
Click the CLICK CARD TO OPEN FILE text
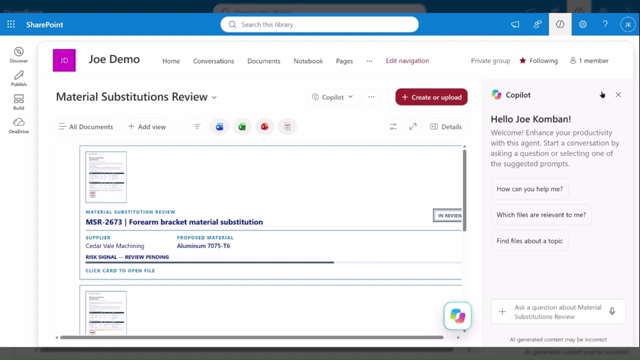[120, 271]
